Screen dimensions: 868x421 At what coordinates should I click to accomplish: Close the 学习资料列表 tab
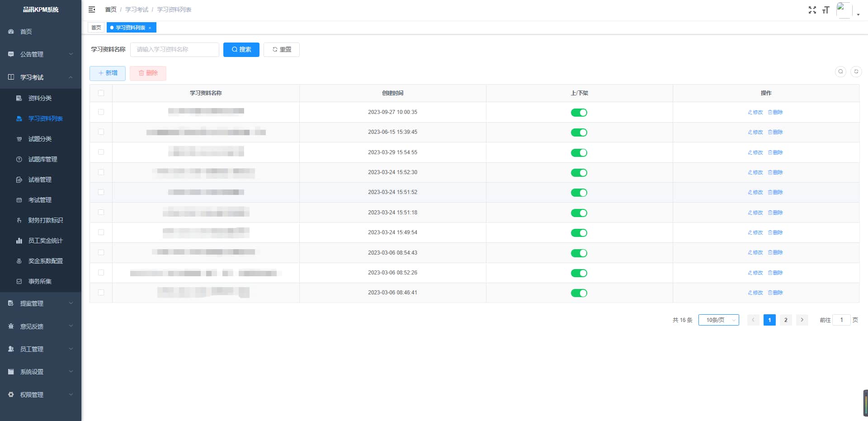pos(150,28)
